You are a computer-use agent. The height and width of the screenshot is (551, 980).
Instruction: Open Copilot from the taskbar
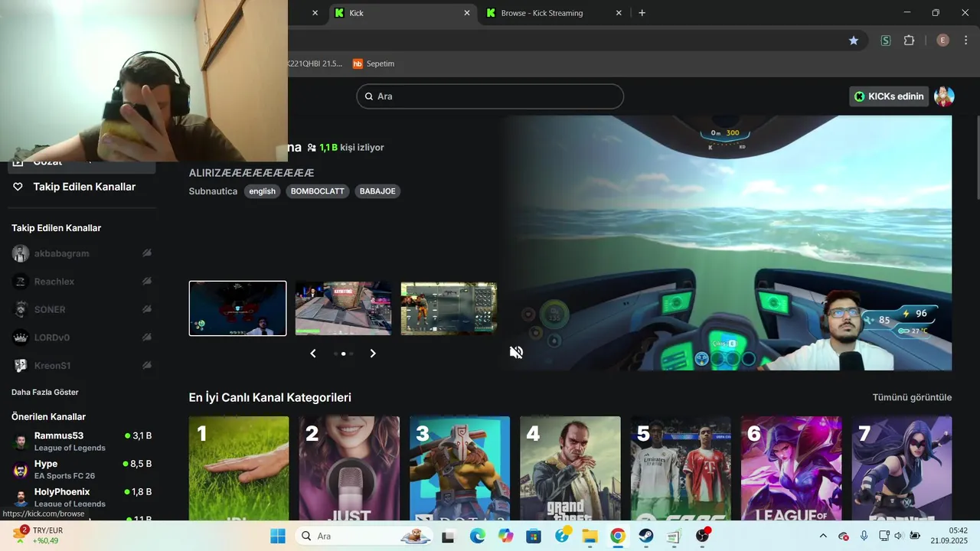coord(505,536)
